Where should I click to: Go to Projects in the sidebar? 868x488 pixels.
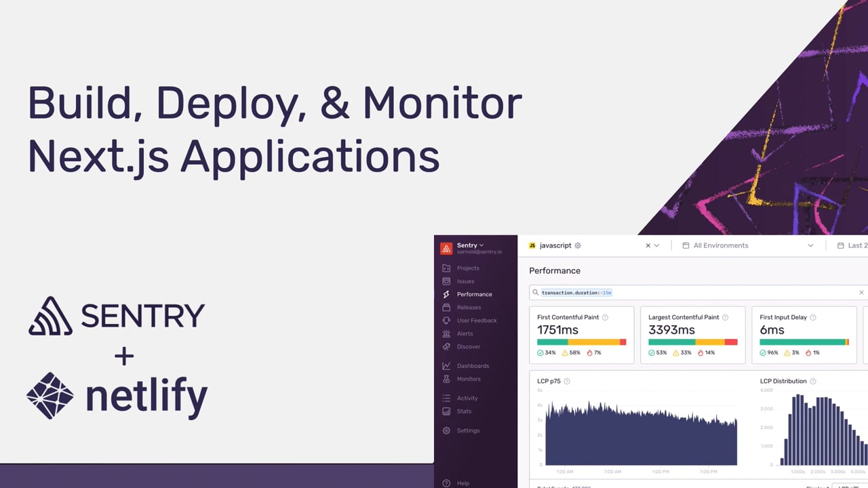(x=468, y=268)
